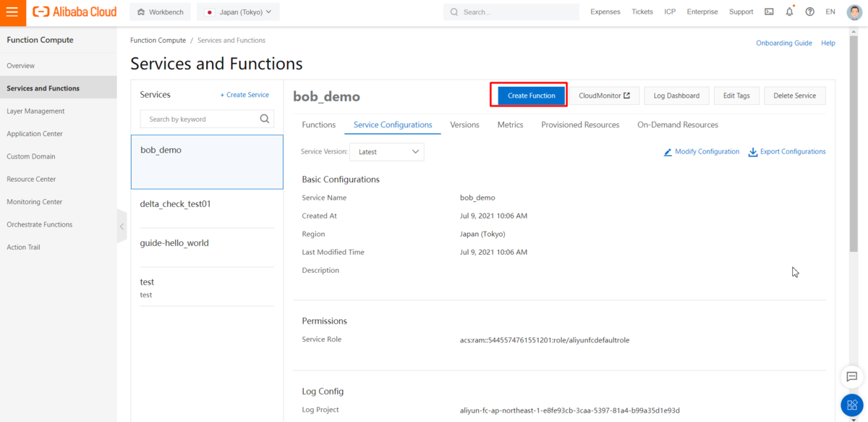This screenshot has height=422, width=868.
Task: Click the Alibaba Cloud logo
Action: click(x=75, y=12)
